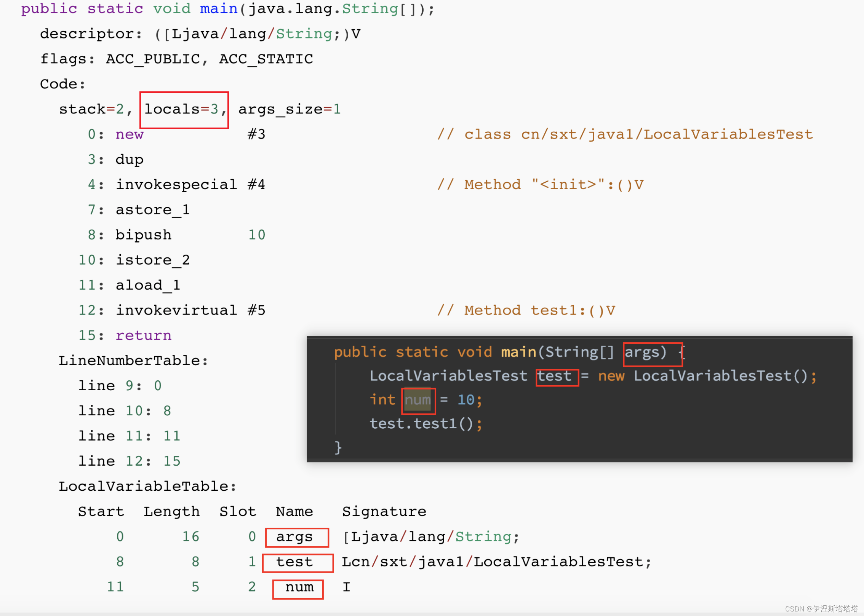Click the comment 'Method "<init>":()V'
The width and height of the screenshot is (864, 616).
pos(554,185)
